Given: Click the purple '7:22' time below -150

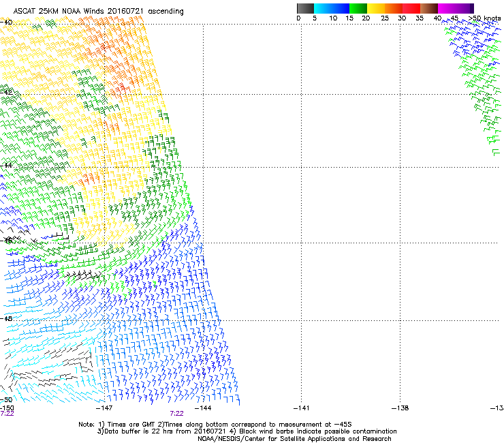Looking at the screenshot, I should coord(7,414).
